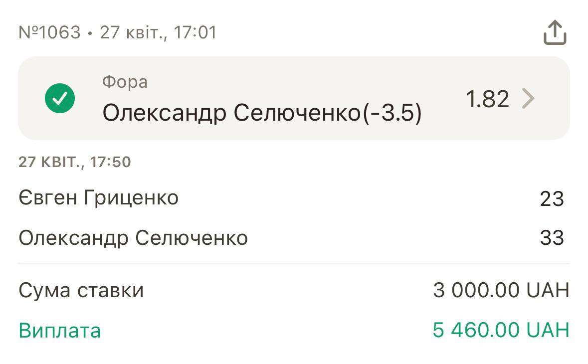Click the divider line above Сума ставки
The width and height of the screenshot is (588, 364).
click(294, 263)
